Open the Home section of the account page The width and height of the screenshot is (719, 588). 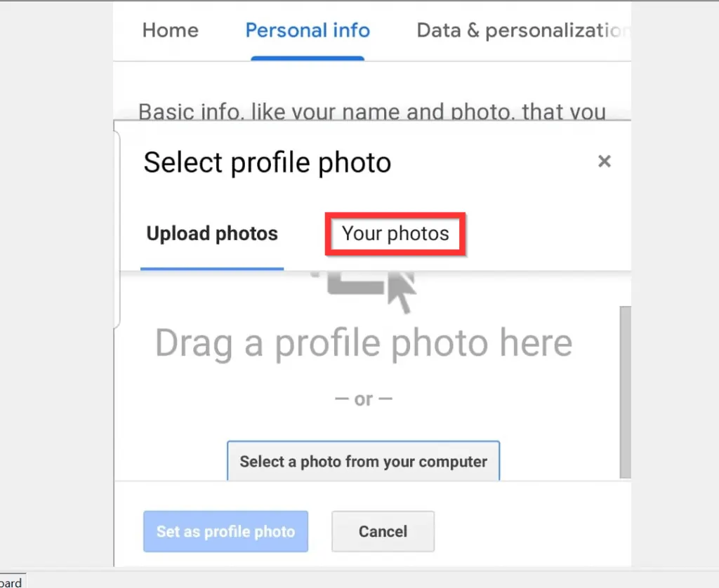point(170,30)
